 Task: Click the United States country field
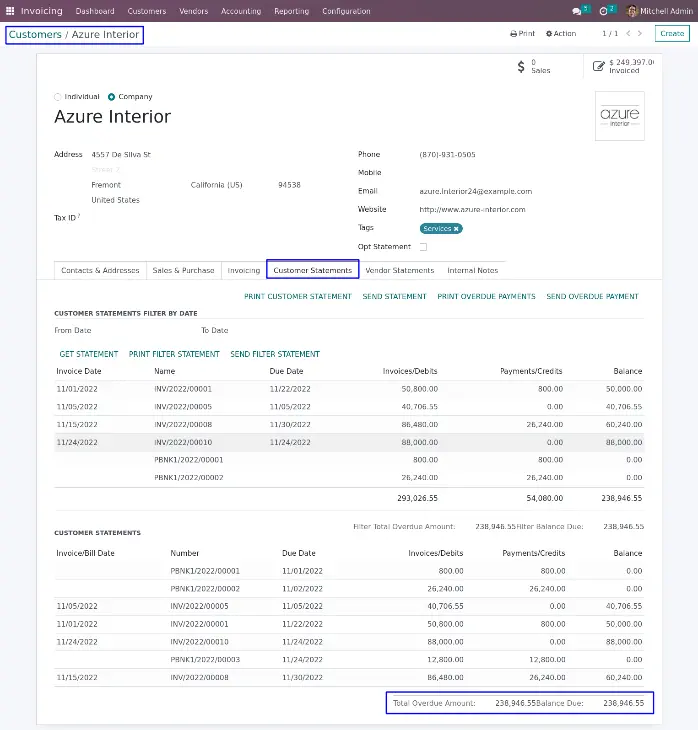tap(115, 200)
